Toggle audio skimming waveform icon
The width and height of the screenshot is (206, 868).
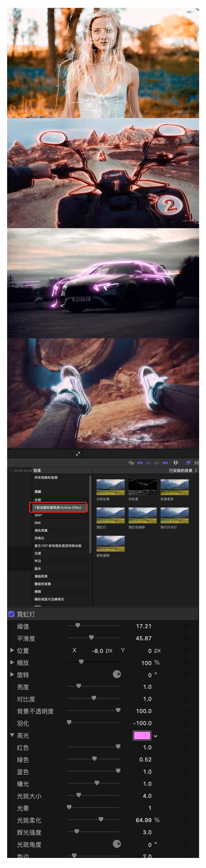[x=148, y=463]
